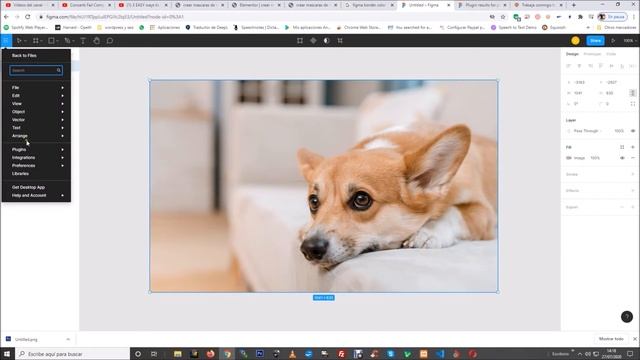The height and width of the screenshot is (360, 640).
Task: Click the Image fill thumbnail swatch
Action: tap(569, 158)
